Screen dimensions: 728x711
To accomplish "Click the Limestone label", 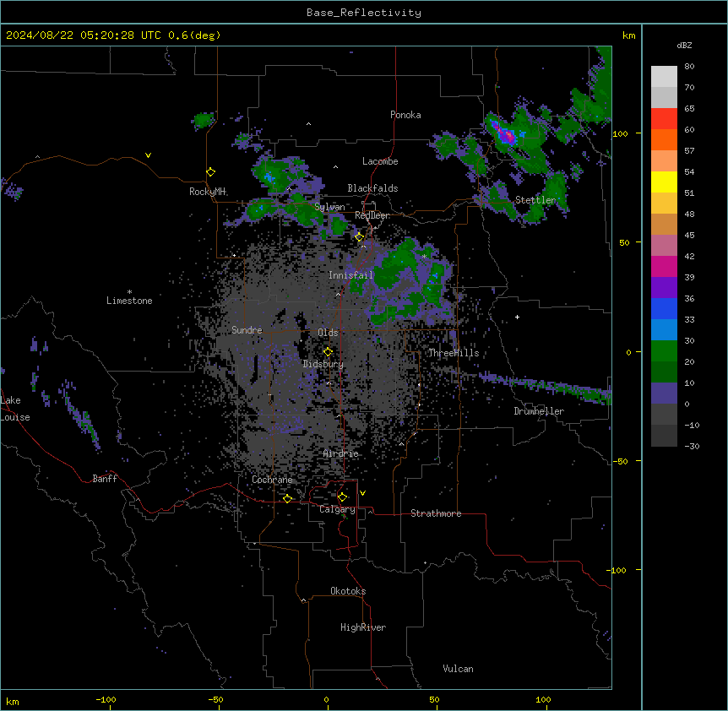I will tap(129, 301).
